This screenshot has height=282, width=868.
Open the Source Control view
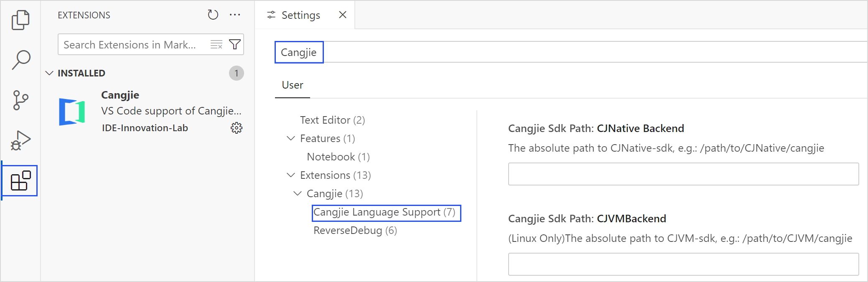point(20,100)
